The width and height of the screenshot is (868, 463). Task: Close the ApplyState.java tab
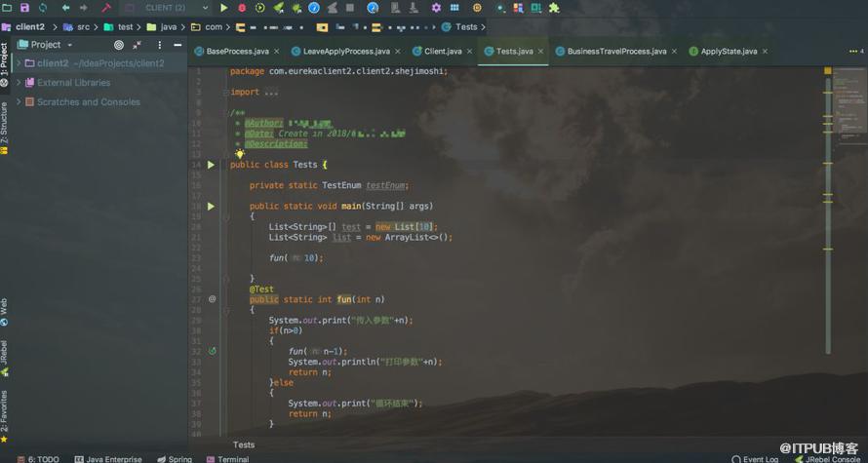click(x=765, y=52)
